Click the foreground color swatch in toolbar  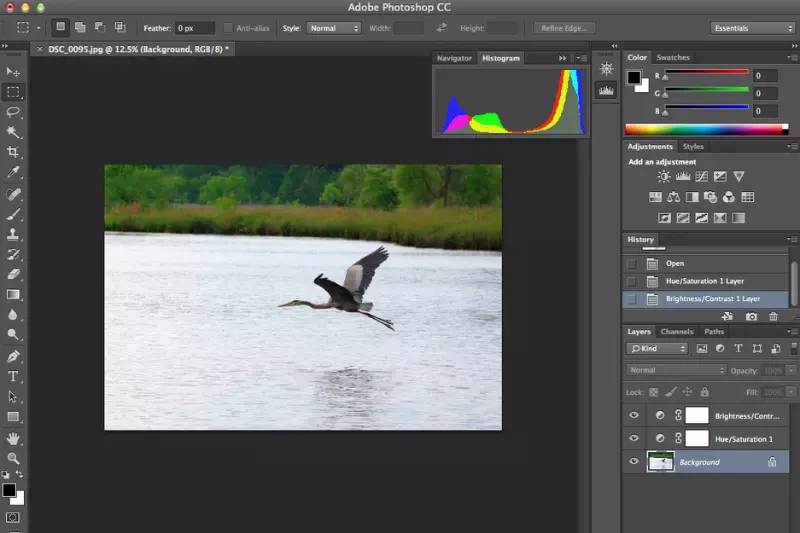point(9,490)
